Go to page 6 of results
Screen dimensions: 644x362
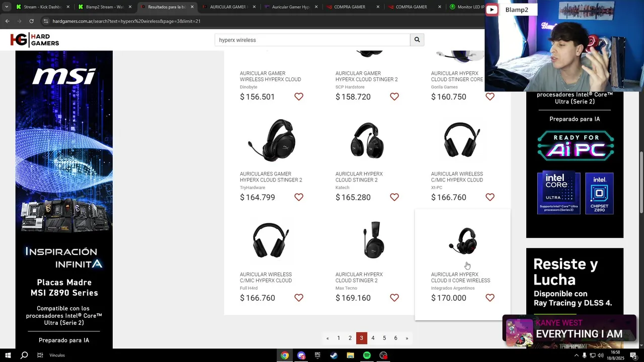pos(395,338)
